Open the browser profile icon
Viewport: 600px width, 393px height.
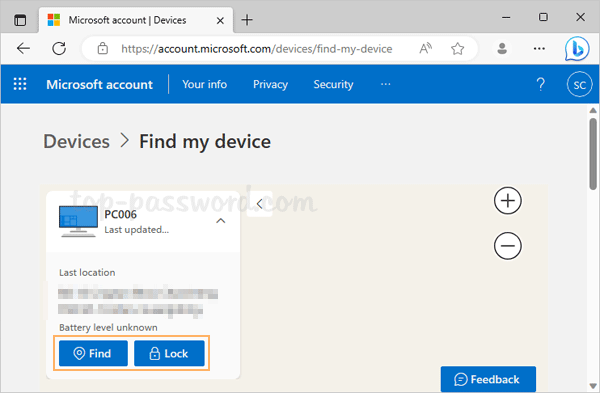(502, 49)
